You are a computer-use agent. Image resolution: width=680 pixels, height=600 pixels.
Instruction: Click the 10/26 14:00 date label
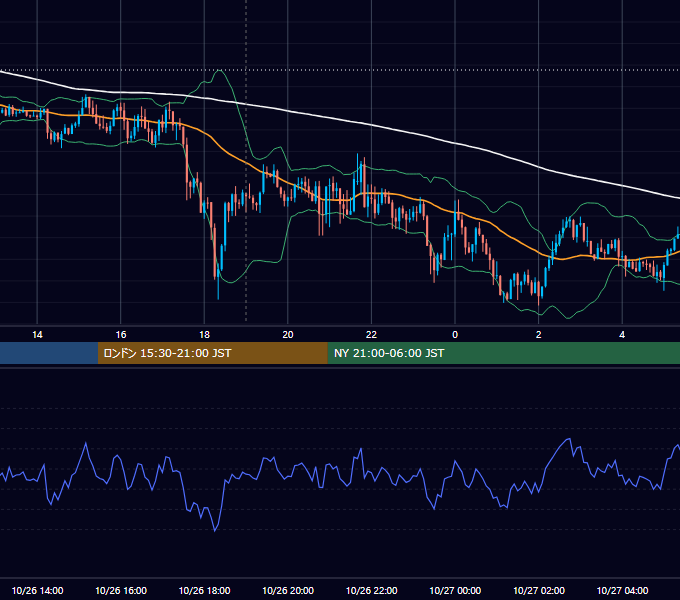37,590
